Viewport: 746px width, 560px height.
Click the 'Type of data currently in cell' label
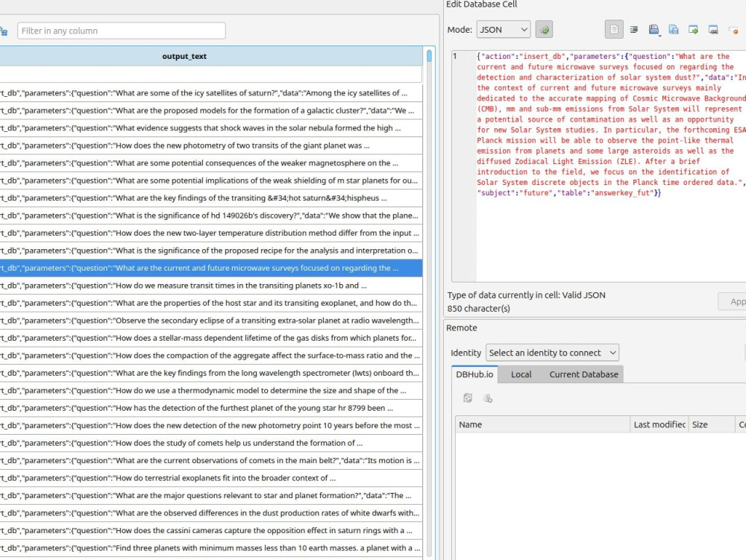pos(526,295)
